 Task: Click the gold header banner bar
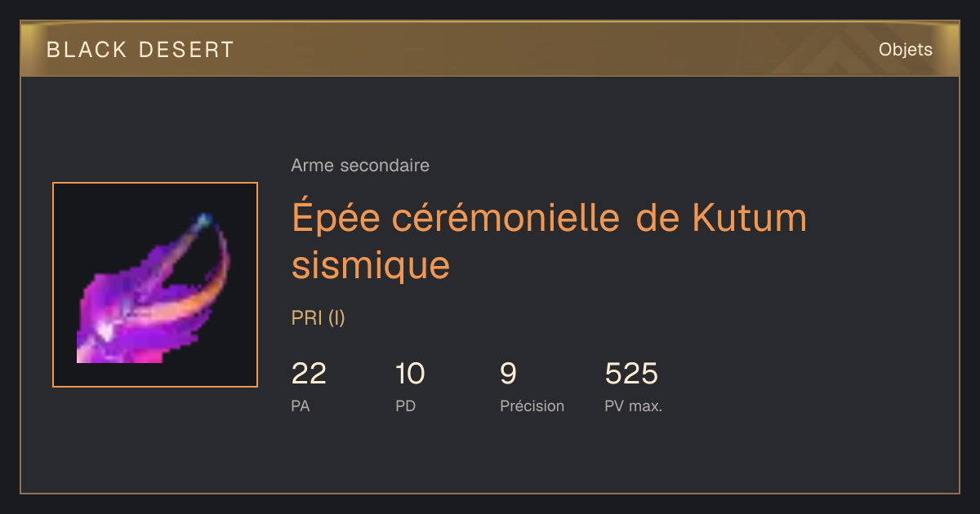point(490,49)
